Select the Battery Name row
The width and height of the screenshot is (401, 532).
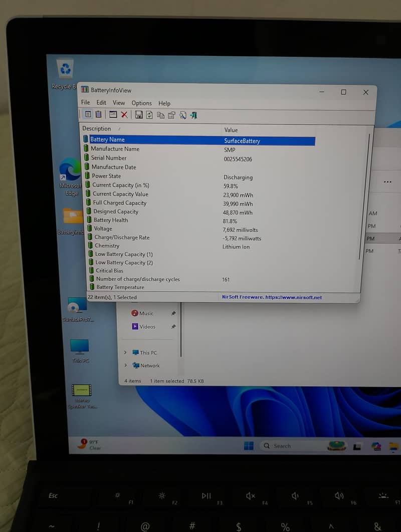[x=199, y=140]
